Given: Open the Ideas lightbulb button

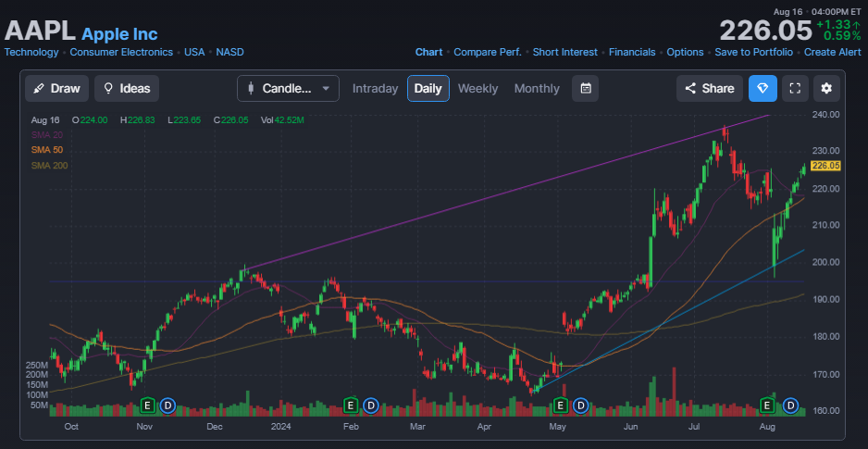Looking at the screenshot, I should pyautogui.click(x=127, y=89).
